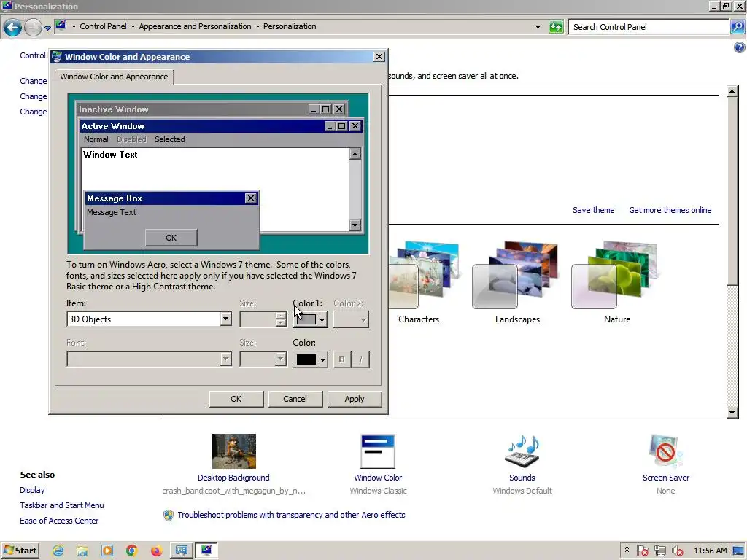Click the Save theme link

tap(593, 210)
